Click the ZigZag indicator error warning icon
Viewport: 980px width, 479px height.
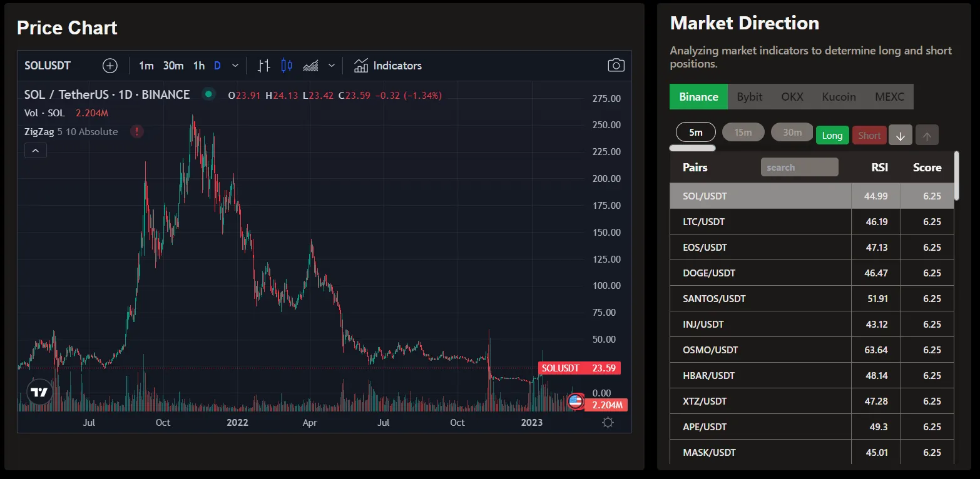[136, 131]
